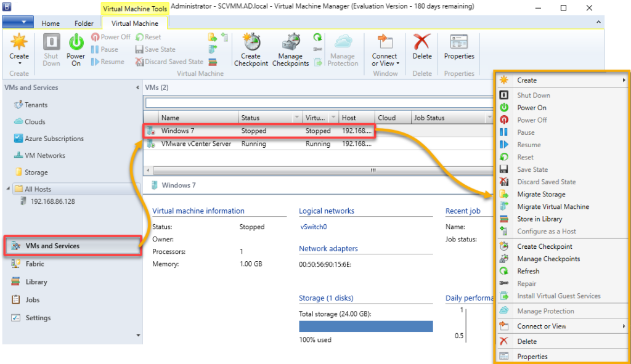Click the Manage Checkpoints ribbon icon
This screenshot has width=631, height=364.
coord(290,49)
